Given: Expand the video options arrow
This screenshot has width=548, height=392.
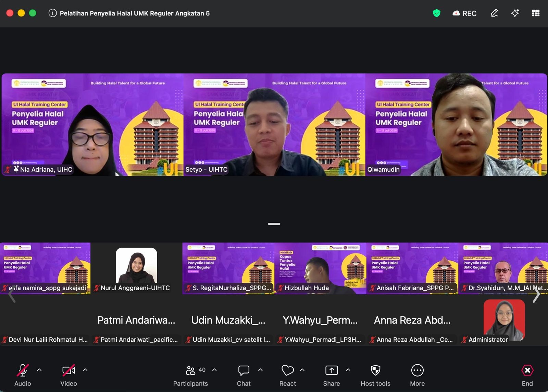Looking at the screenshot, I should (85, 370).
